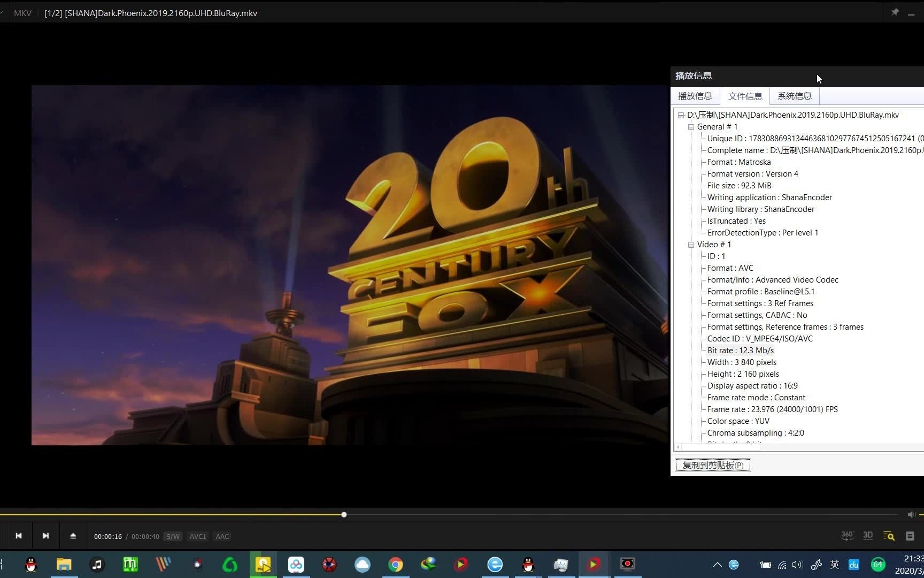Click the previous track button
The height and width of the screenshot is (578, 924).
click(19, 536)
